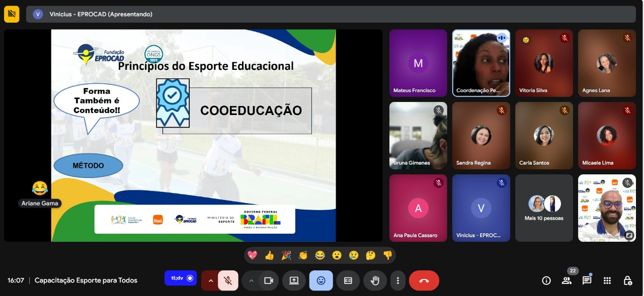Toggle the camera on
The height and width of the screenshot is (296, 644).
[269, 280]
